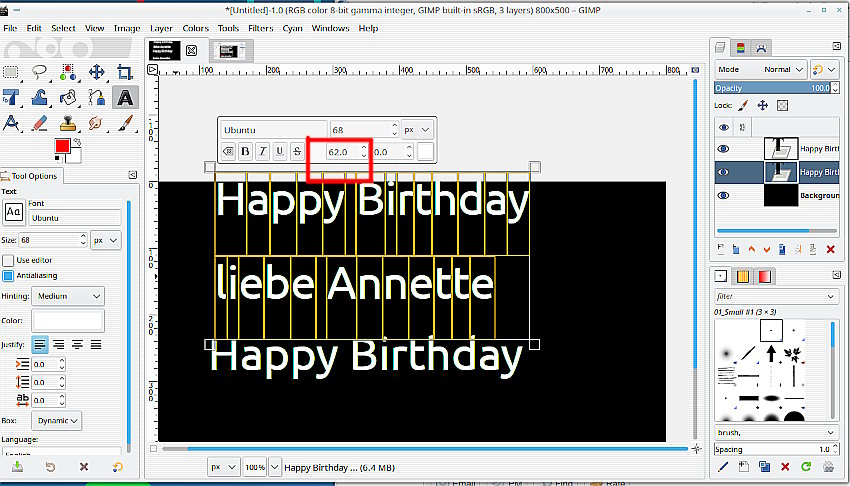Image resolution: width=850 pixels, height=486 pixels.
Task: Delete the selected brush
Action: coord(785,466)
